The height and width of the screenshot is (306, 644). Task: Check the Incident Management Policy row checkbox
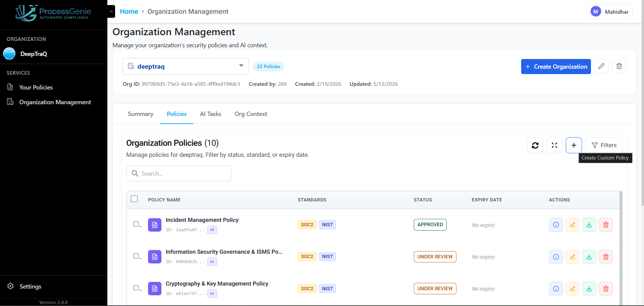(136, 224)
